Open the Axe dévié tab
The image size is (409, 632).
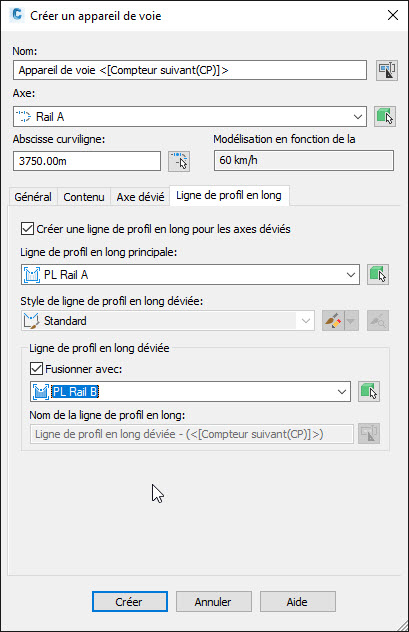[140, 197]
